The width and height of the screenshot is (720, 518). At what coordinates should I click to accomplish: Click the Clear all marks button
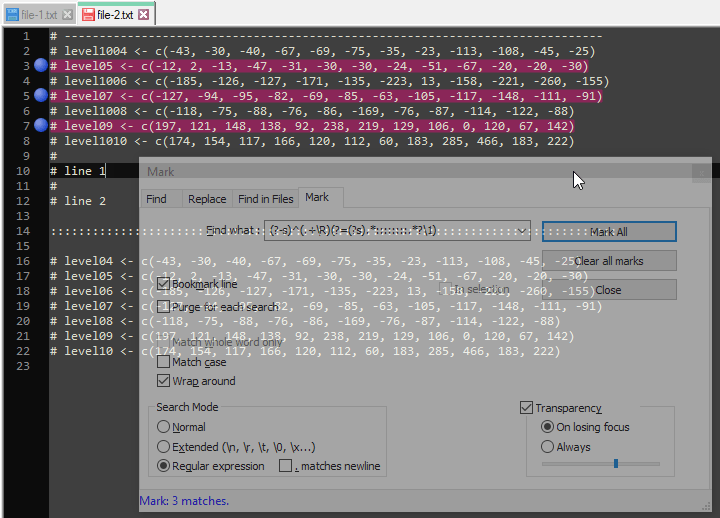click(x=609, y=261)
